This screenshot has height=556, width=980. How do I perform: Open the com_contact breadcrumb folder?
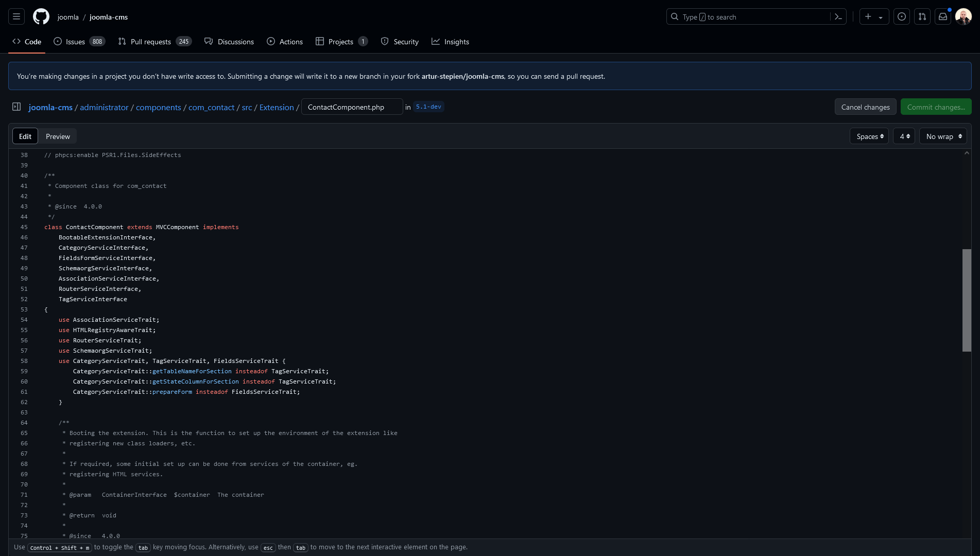coord(212,107)
